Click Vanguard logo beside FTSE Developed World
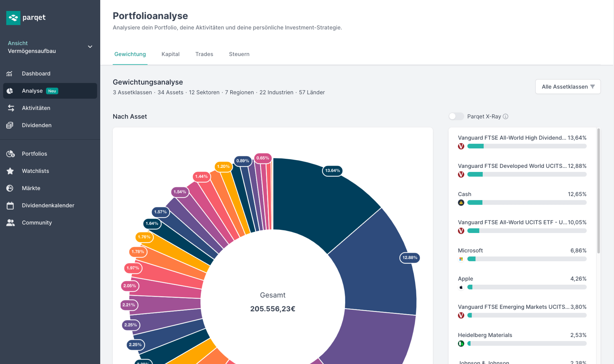Image resolution: width=614 pixels, height=364 pixels. point(461,174)
